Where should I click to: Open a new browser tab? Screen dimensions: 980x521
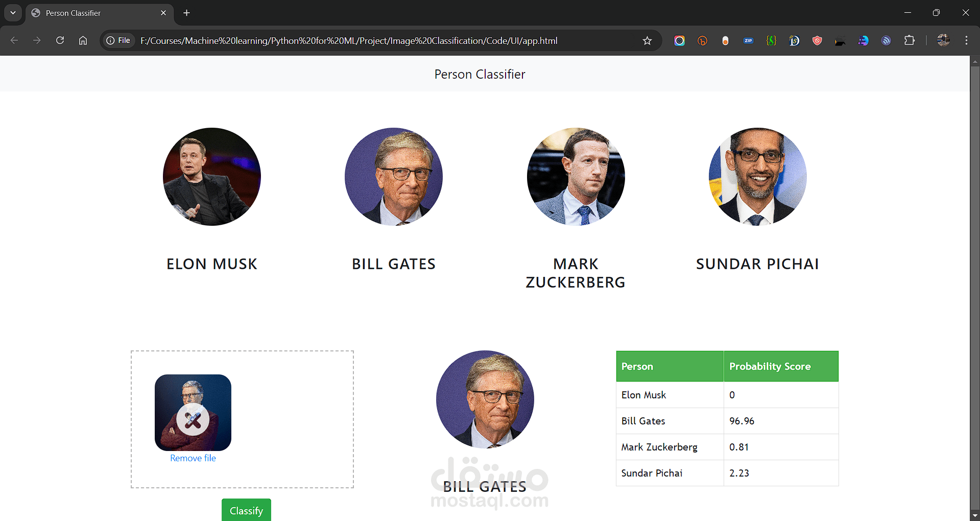coord(187,13)
